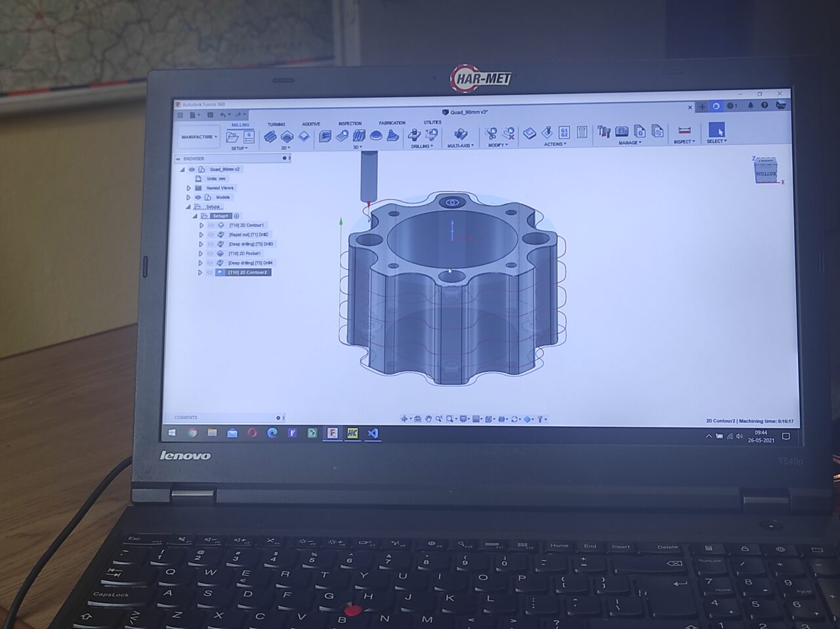Click the Drilling tool icon
The image size is (840, 629).
click(x=413, y=134)
